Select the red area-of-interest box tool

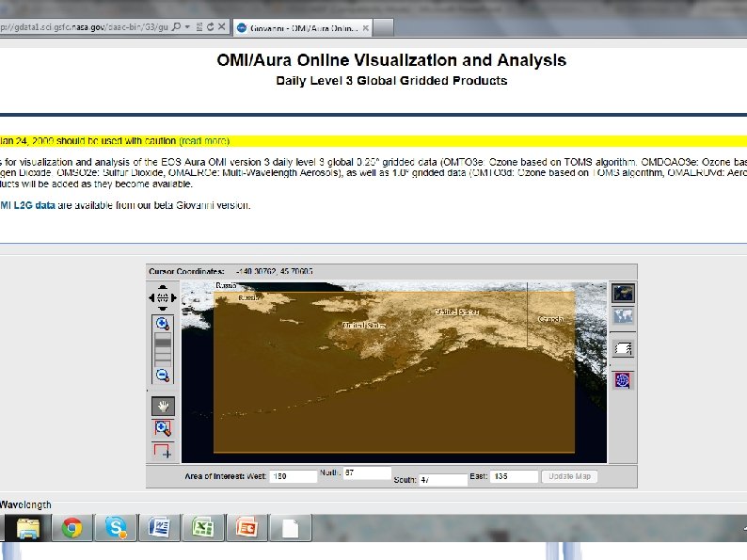point(163,451)
